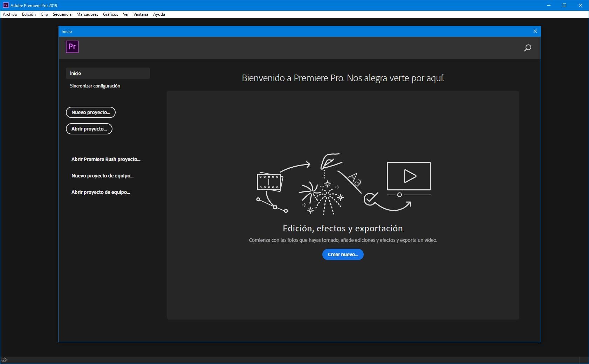Click Abrir Premiere Rush proyecto link
The image size is (589, 364).
pyautogui.click(x=106, y=159)
